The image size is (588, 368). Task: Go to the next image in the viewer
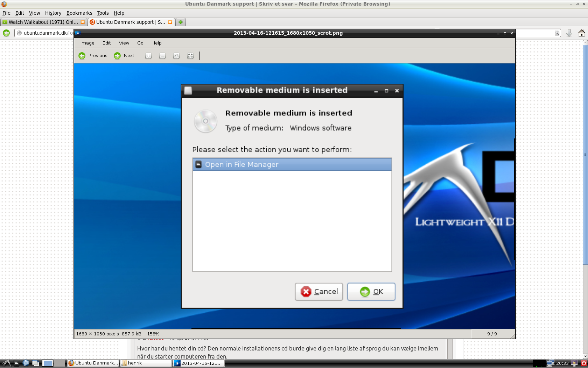click(x=124, y=56)
